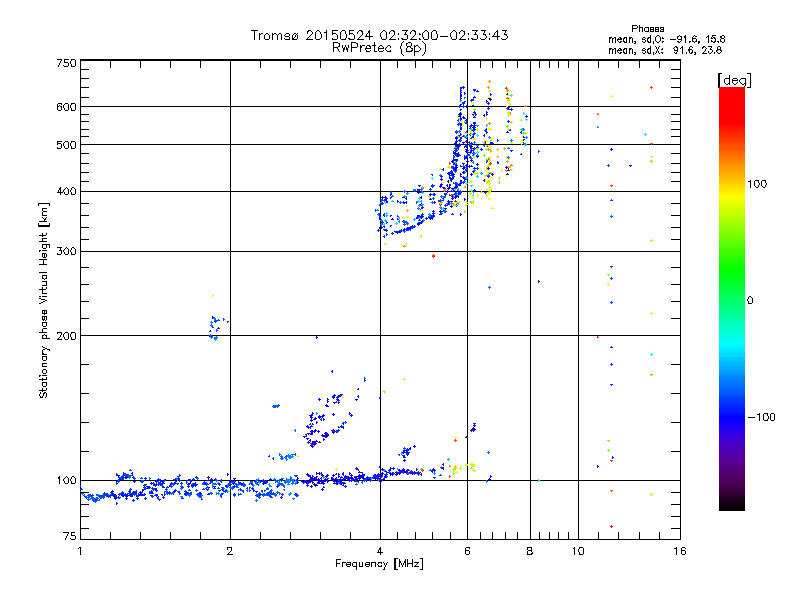The height and width of the screenshot is (600, 800).
Task: Click the y-axis tick label '400'
Action: (x=66, y=192)
